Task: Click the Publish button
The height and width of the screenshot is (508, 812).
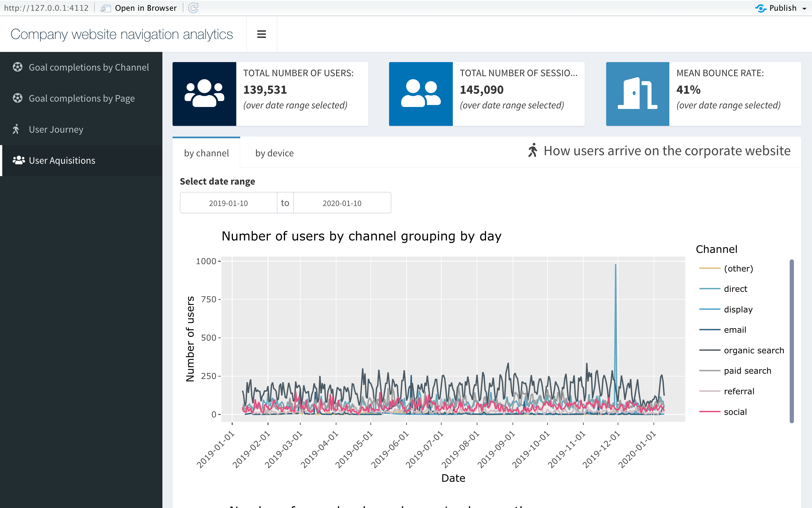Action: coord(783,8)
